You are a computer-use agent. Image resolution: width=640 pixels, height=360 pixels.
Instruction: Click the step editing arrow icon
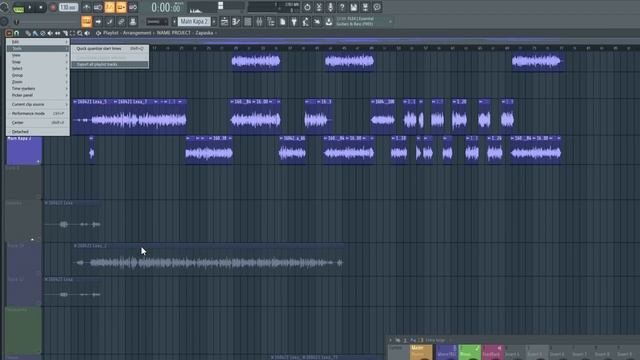pos(98,22)
